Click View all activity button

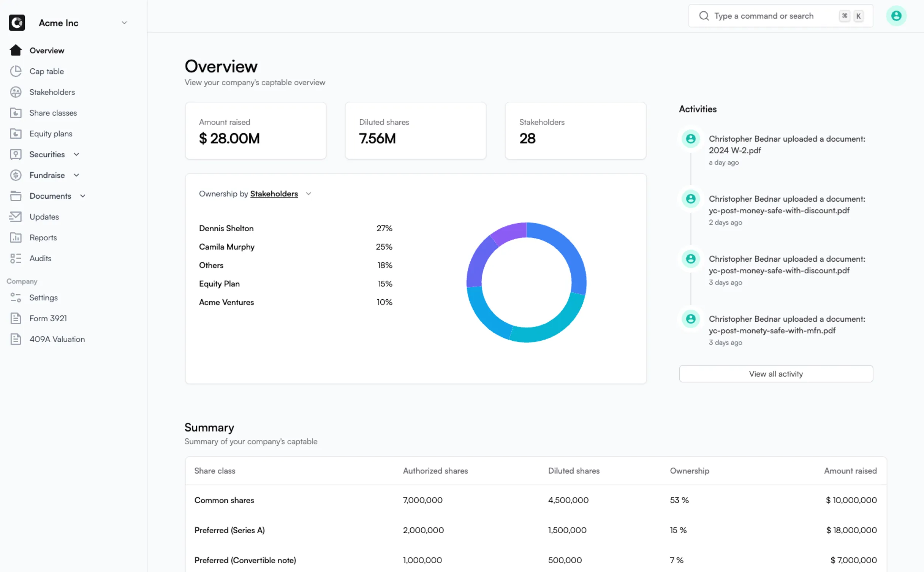coord(775,374)
